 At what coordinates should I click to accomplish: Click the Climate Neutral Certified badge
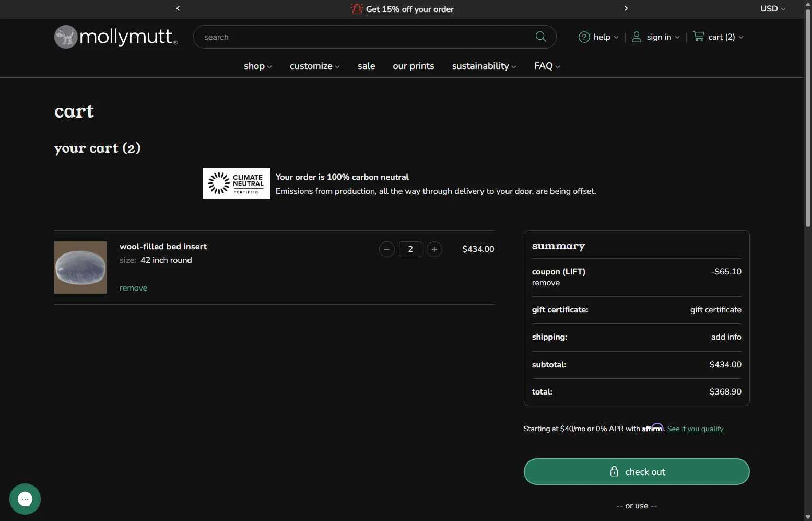(x=237, y=183)
